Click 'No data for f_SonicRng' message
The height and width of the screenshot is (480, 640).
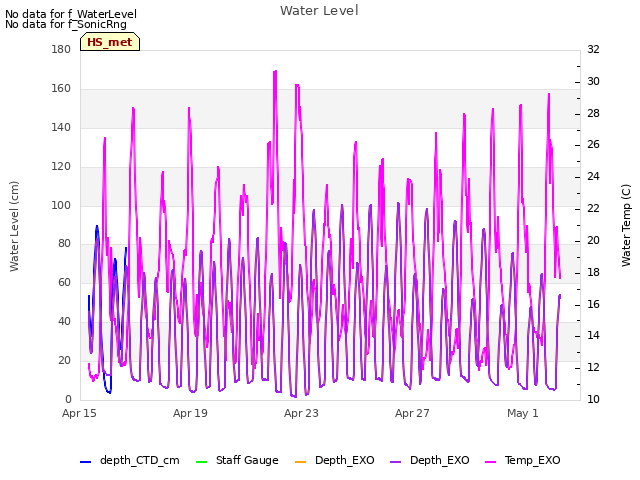66,24
